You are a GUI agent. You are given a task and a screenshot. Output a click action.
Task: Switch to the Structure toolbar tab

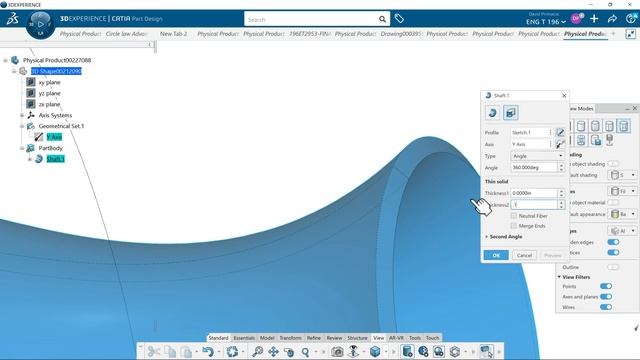tap(357, 338)
